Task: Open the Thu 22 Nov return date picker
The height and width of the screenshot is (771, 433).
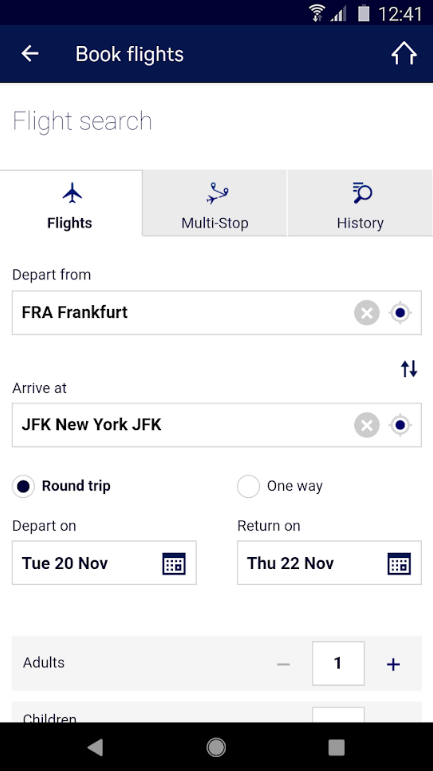Action: (x=329, y=563)
